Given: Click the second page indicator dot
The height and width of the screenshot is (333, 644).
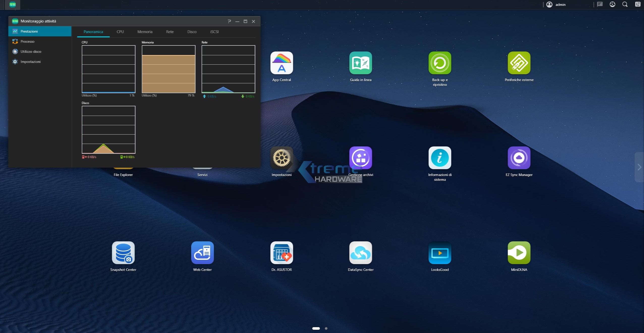Looking at the screenshot, I should (326, 328).
